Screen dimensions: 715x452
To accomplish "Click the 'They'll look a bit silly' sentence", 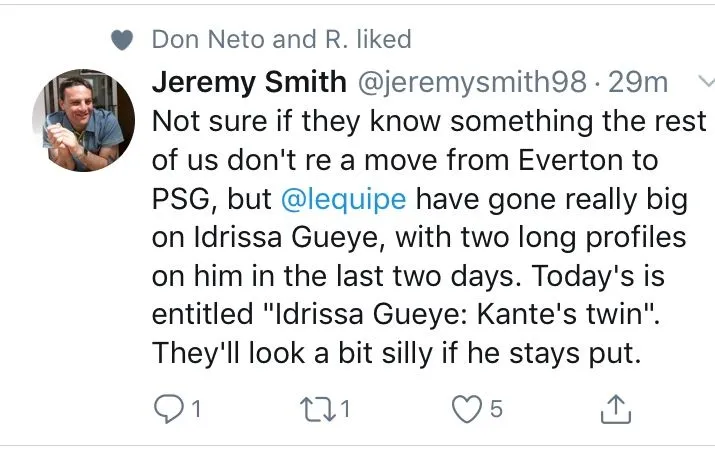I will coord(395,353).
